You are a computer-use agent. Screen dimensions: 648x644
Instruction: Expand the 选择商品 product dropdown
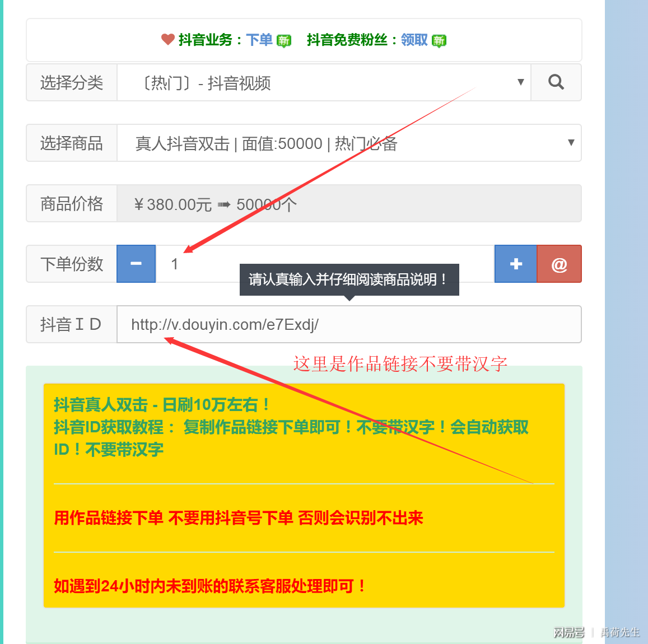[x=348, y=143]
